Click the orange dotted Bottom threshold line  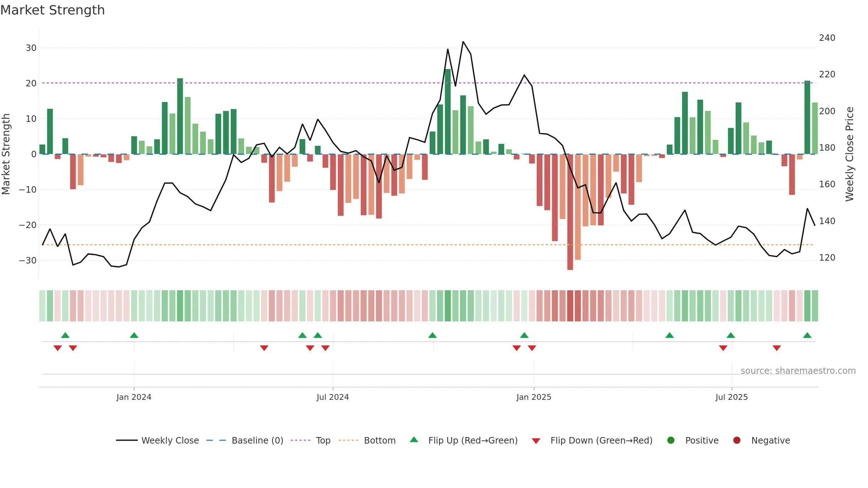[428, 245]
